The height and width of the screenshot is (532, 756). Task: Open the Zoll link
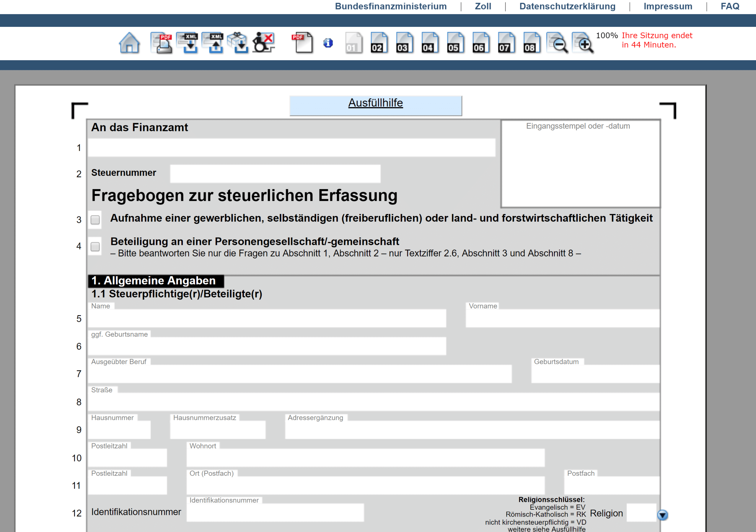483,6
